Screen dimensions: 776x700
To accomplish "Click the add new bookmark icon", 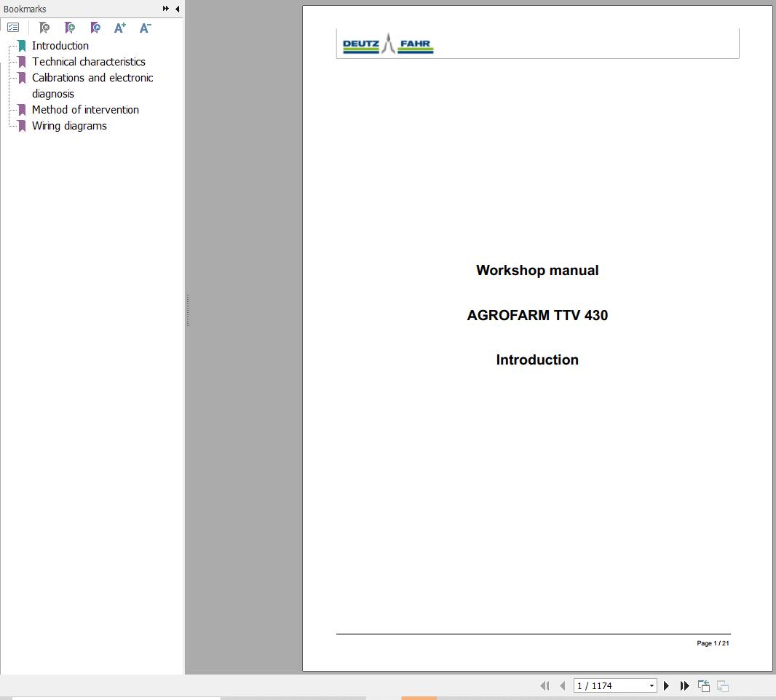I will 70,28.
